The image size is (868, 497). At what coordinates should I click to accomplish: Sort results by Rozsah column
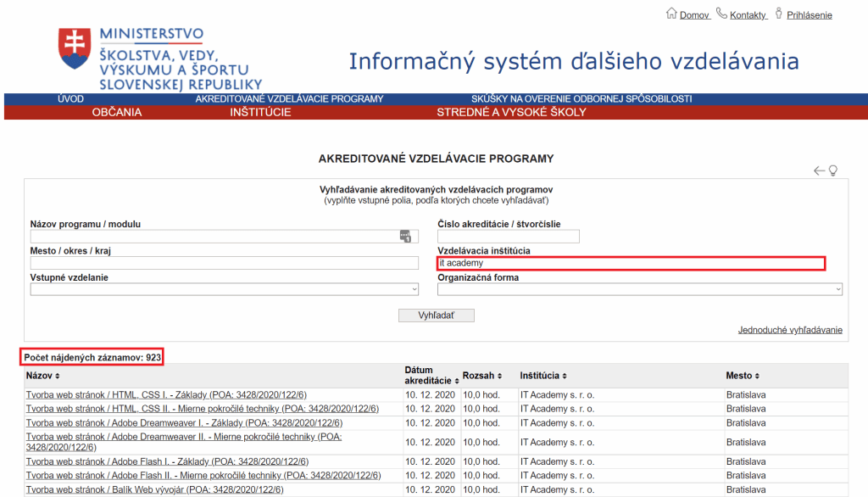point(481,376)
